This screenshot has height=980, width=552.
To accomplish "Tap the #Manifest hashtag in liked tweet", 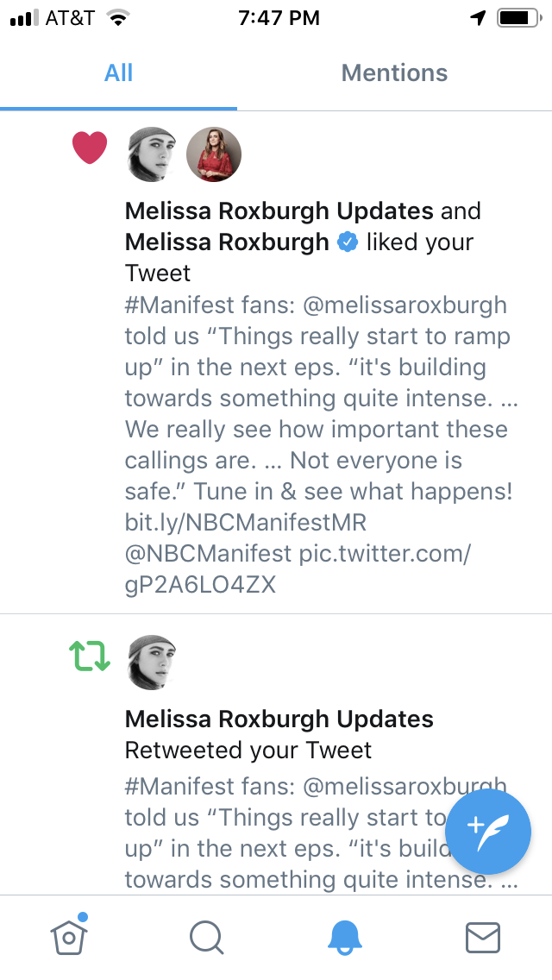I will tap(179, 305).
